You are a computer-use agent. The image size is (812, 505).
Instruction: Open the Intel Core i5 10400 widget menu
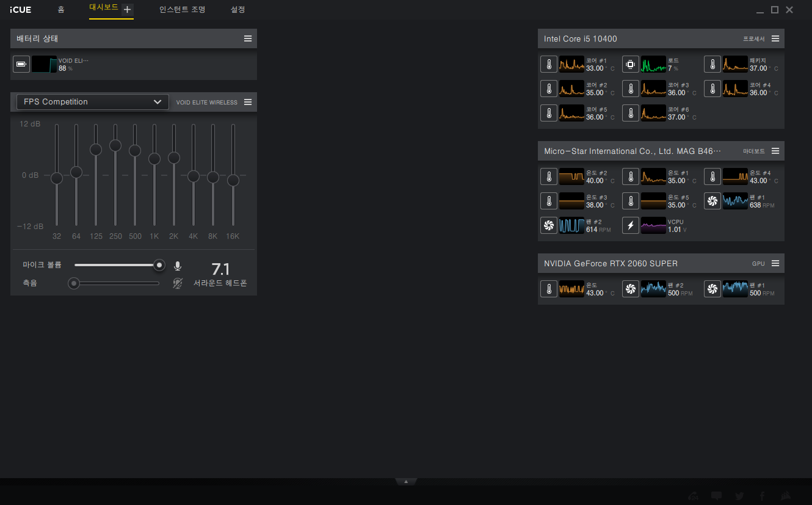775,38
